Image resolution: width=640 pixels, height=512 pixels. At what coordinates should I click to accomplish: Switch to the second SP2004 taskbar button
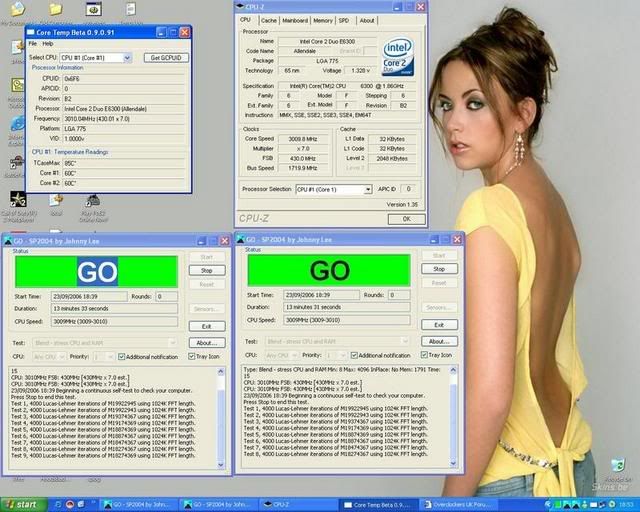coord(219,505)
